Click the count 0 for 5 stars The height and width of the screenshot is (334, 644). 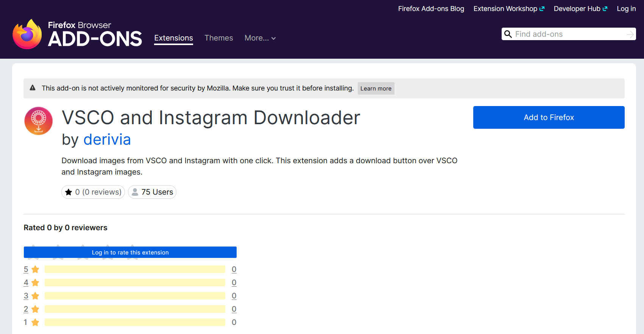[x=234, y=269]
